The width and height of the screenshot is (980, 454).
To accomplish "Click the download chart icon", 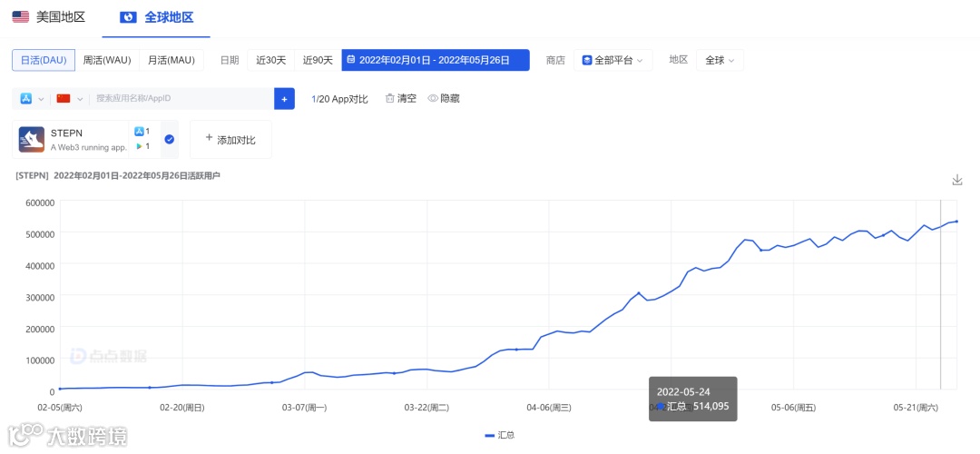I will (957, 180).
